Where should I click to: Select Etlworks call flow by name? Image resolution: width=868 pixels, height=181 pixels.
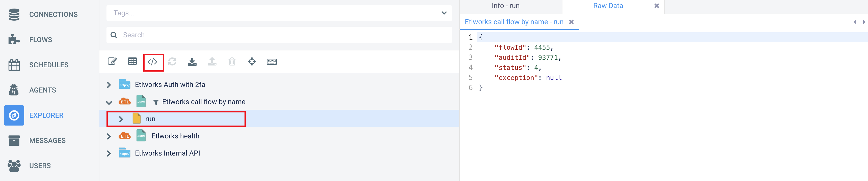(204, 102)
